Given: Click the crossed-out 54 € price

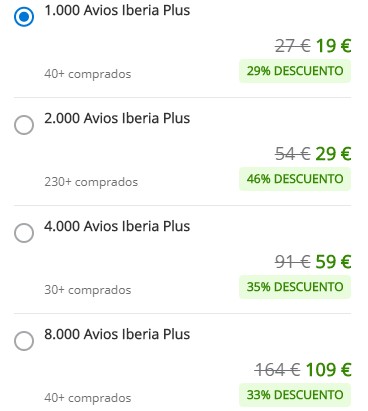Looking at the screenshot, I should click(292, 154).
